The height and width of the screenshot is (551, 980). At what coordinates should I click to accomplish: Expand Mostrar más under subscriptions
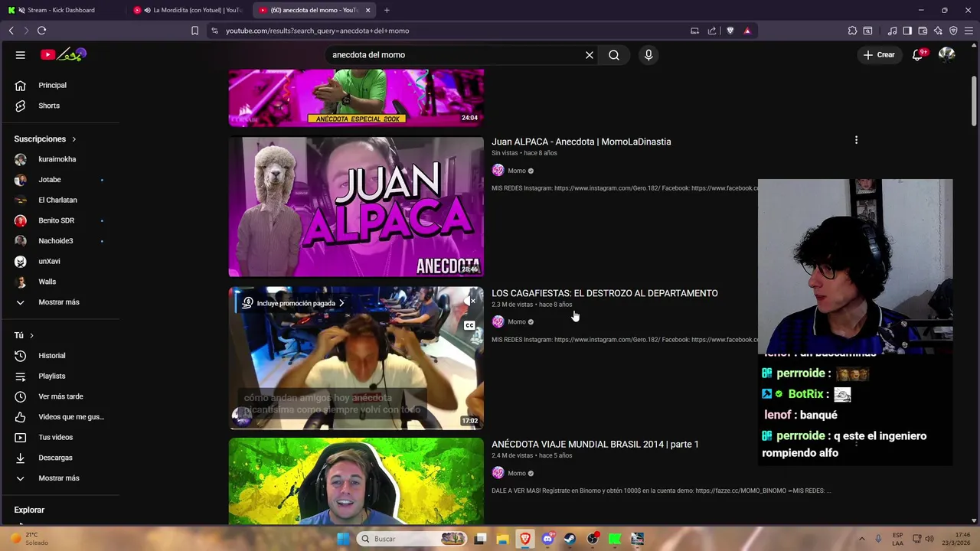60,302
